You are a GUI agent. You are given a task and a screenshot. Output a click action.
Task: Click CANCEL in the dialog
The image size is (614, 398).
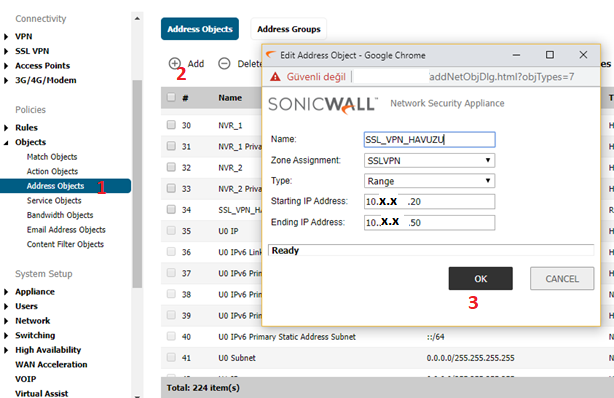point(562,279)
